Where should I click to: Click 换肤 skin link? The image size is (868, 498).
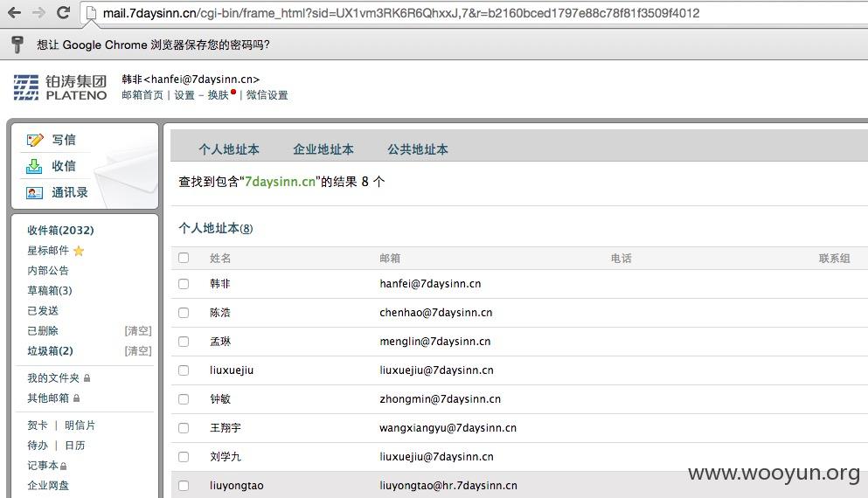click(x=218, y=95)
